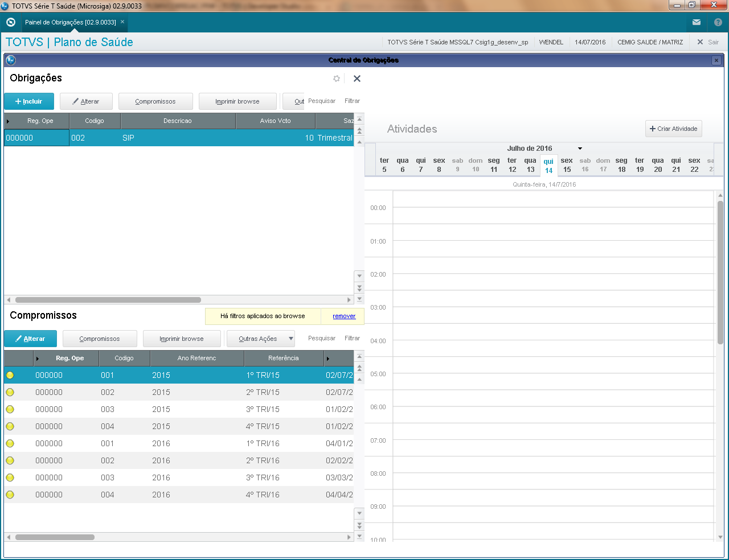729x560 pixels.
Task: Click the yellow status icon for 2º TRI/16
Action: point(10,460)
